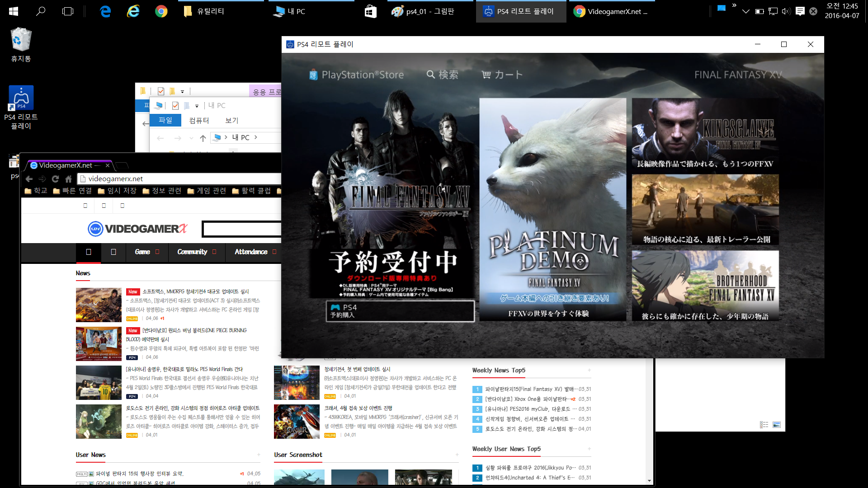Open the volume speaker tray icon

(x=786, y=11)
